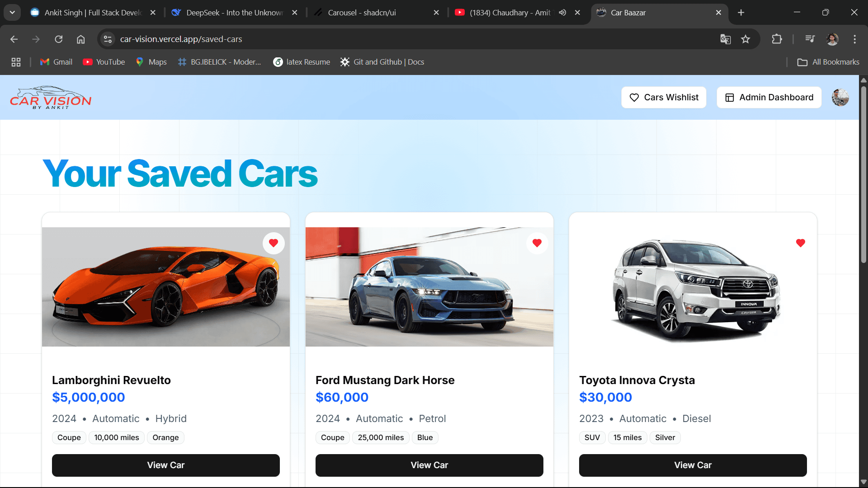Click the page scrollbar thumb
This screenshot has height=488, width=868.
(863, 174)
